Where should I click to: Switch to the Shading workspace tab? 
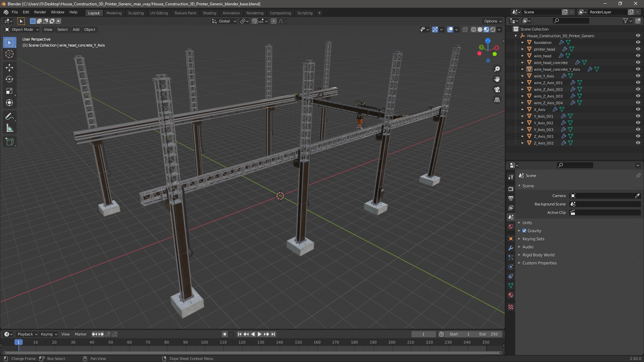[x=209, y=13]
